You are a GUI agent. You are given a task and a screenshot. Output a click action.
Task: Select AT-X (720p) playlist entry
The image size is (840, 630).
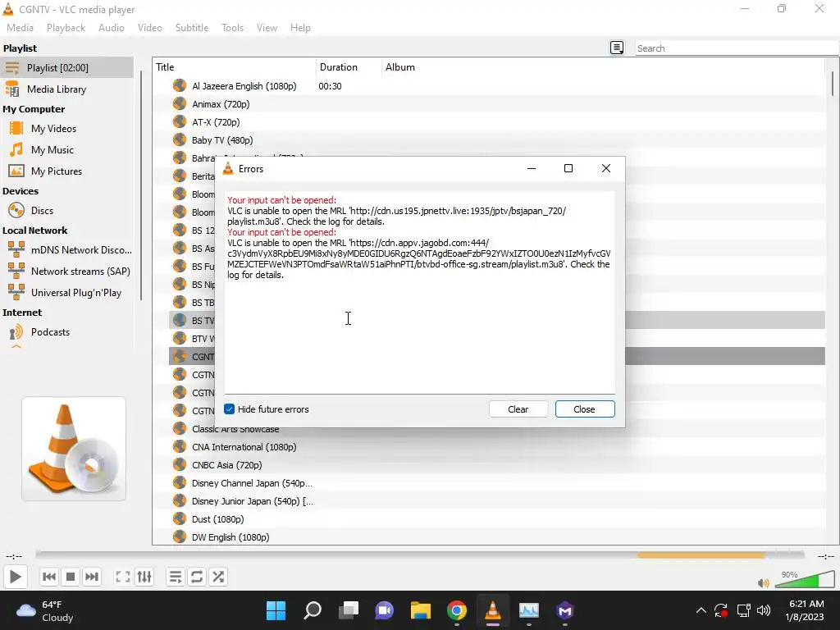[496, 122]
